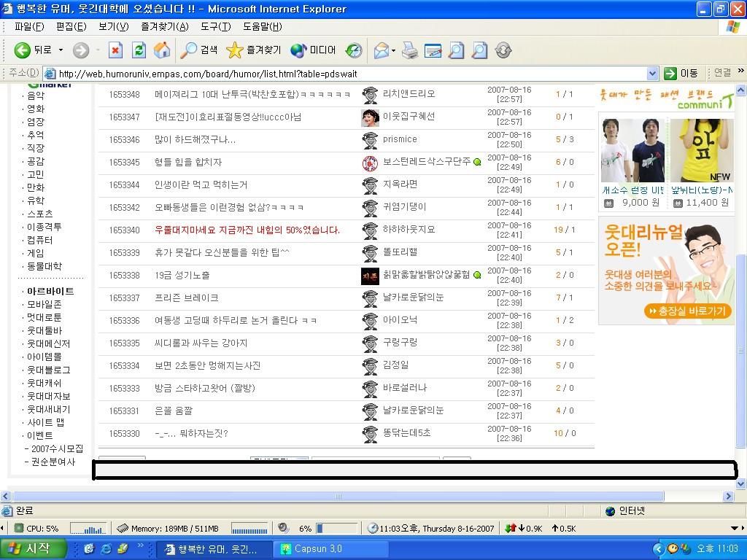Open post '19금 성기노출'
The height and width of the screenshot is (560, 747).
pyautogui.click(x=182, y=275)
